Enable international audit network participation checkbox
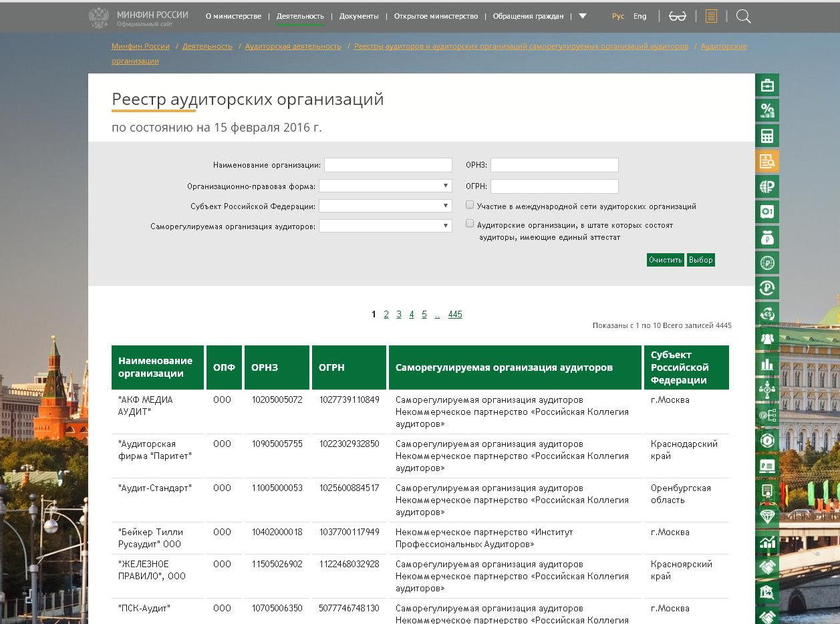The height and width of the screenshot is (624, 840). [x=470, y=206]
